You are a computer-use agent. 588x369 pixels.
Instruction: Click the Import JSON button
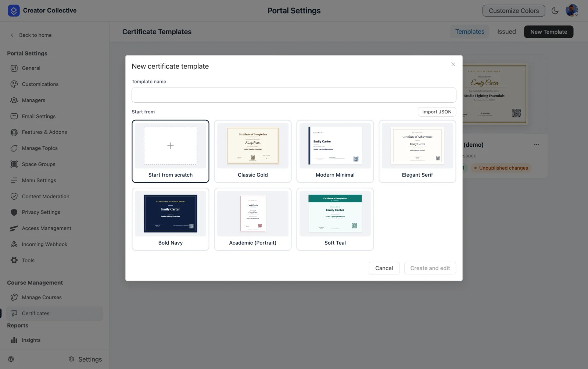437,112
